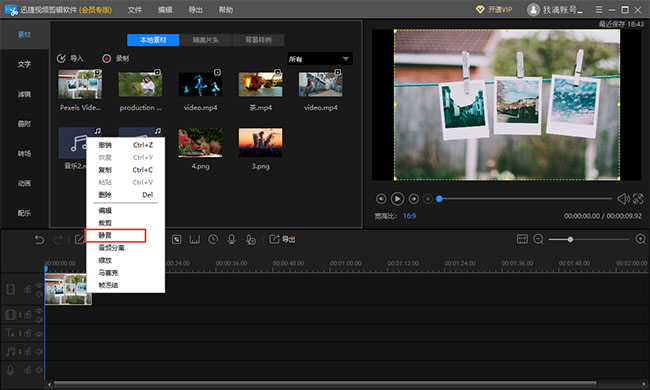Enter fullscreen preview mode
The image size is (650, 390).
coord(638,199)
